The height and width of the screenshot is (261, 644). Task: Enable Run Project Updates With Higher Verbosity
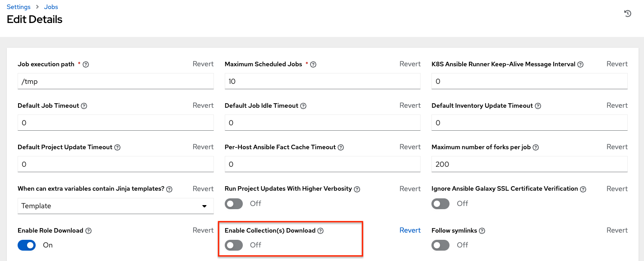tap(233, 204)
